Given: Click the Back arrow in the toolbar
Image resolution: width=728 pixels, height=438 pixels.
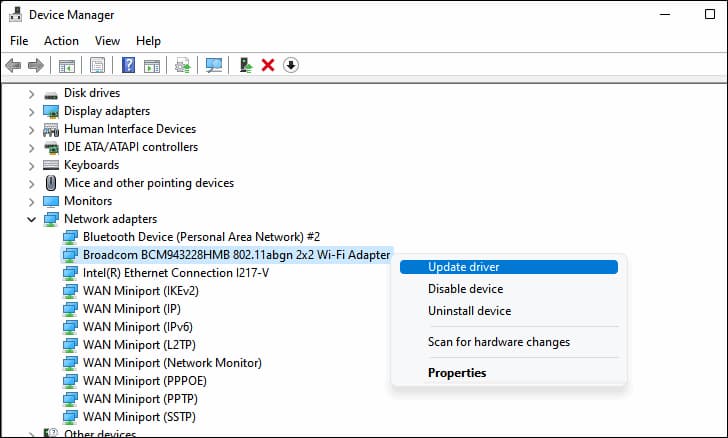Looking at the screenshot, I should [13, 65].
